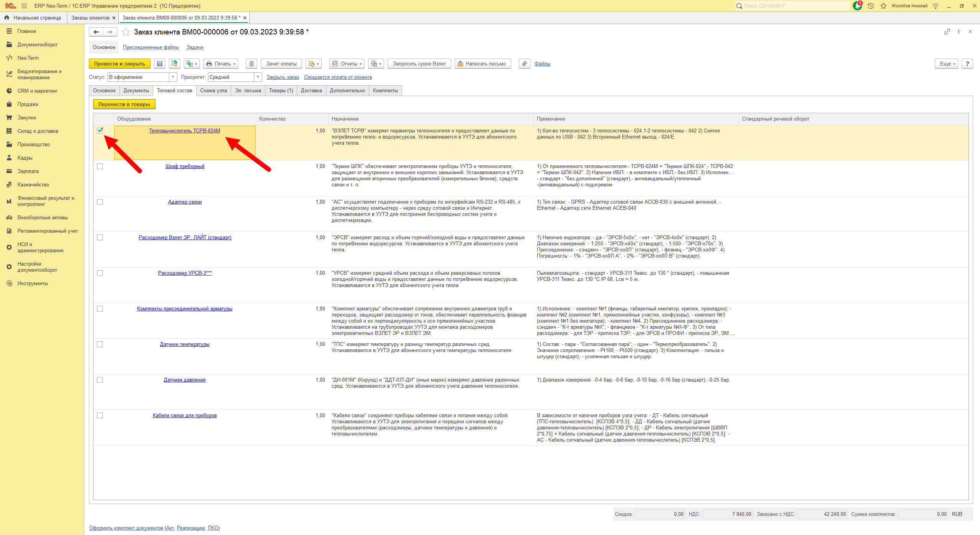Viewport: 980px width, 535px height.
Task: Post the document with the green arrow icon
Action: click(x=174, y=64)
